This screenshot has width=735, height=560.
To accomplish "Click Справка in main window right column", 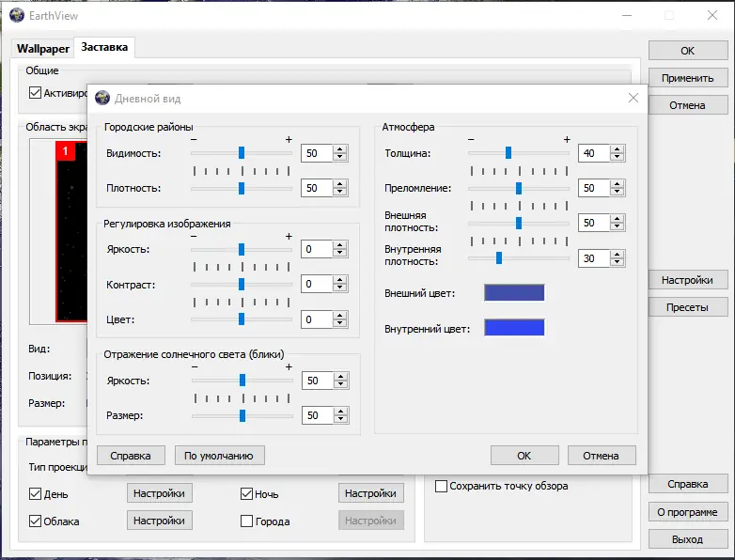I will tap(688, 484).
